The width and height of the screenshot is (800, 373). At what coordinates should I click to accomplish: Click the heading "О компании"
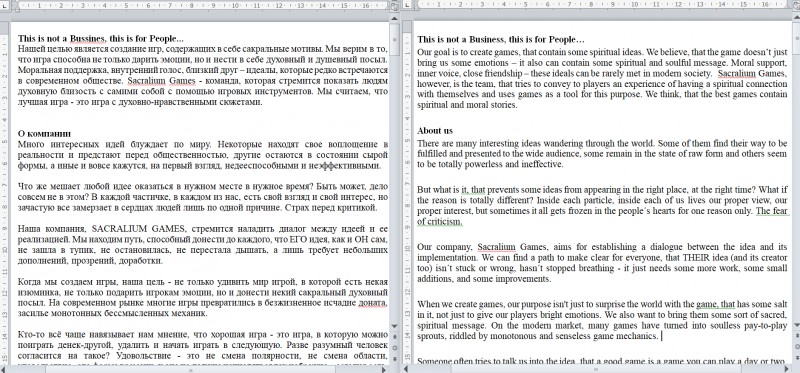44,134
